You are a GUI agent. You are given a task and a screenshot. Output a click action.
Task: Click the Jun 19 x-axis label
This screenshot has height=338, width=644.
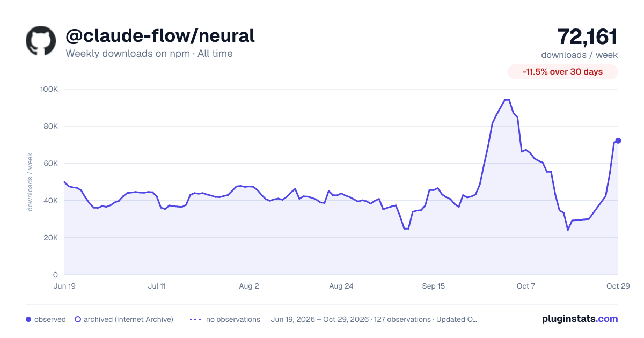click(x=64, y=286)
